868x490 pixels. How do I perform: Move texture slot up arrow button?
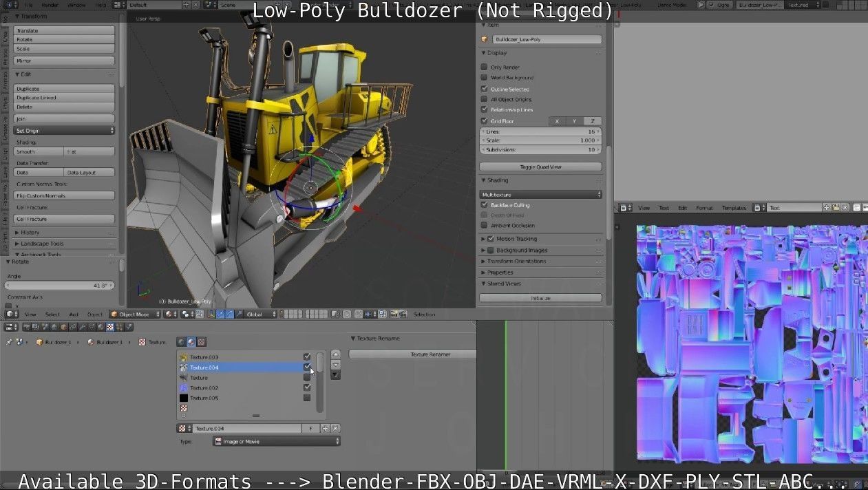(336, 355)
